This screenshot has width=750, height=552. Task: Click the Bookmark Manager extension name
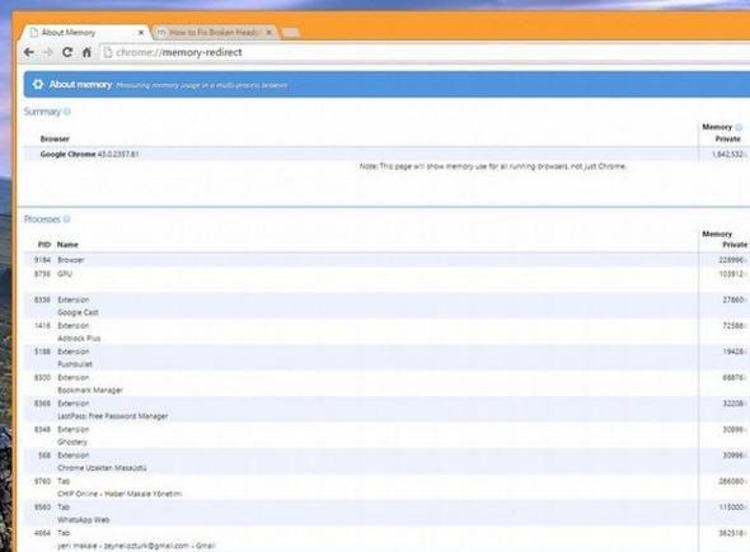click(x=90, y=390)
